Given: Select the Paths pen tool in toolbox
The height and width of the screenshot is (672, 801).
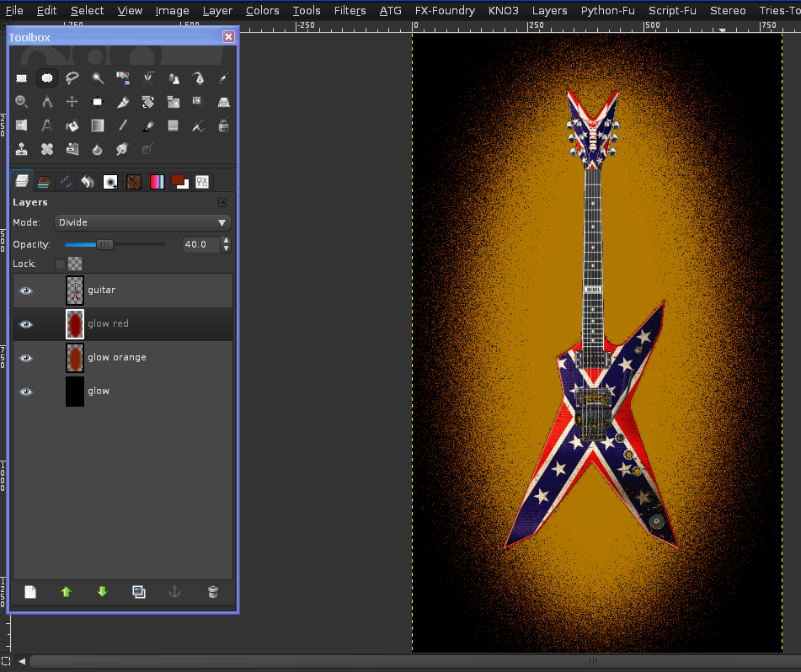Looking at the screenshot, I should click(198, 78).
